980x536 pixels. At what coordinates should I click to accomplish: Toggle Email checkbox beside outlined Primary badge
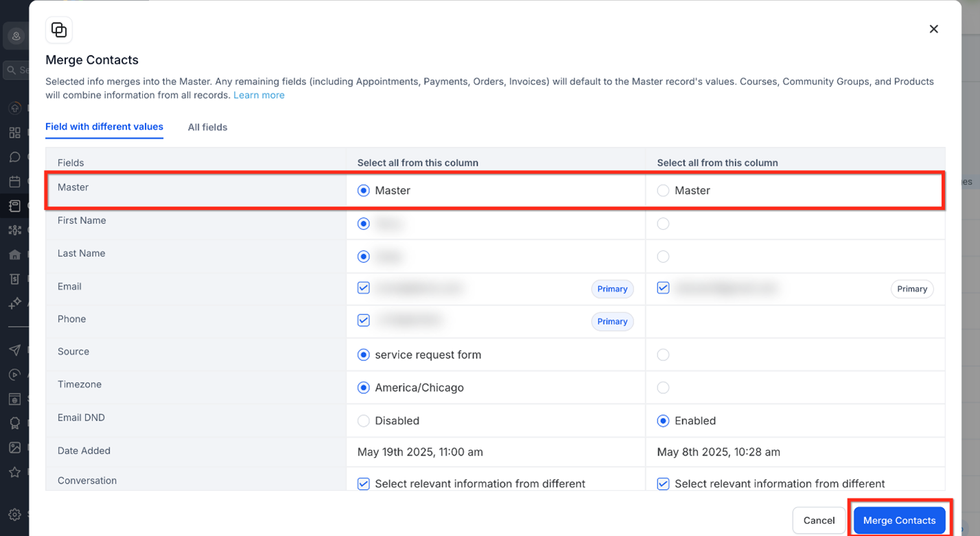[663, 288]
